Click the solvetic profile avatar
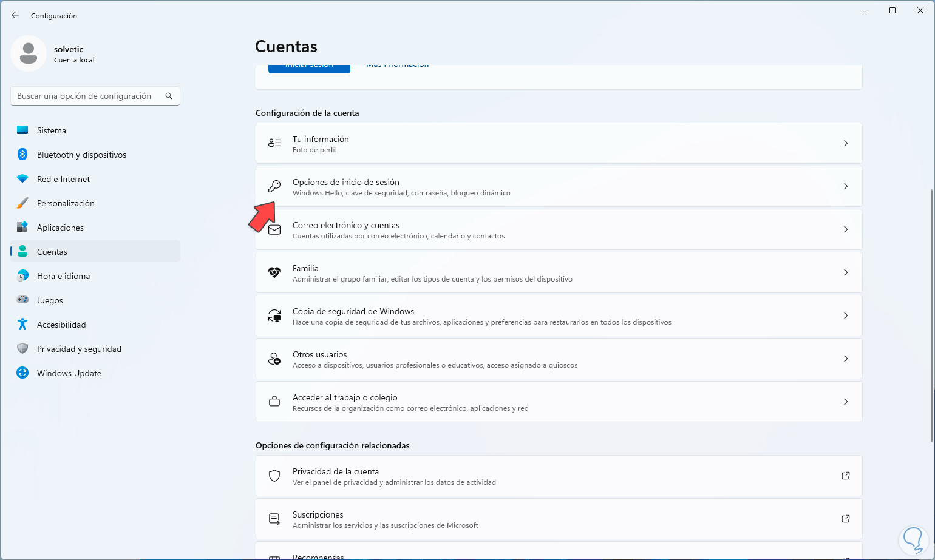Screen dimensions: 935x560 pyautogui.click(x=29, y=53)
